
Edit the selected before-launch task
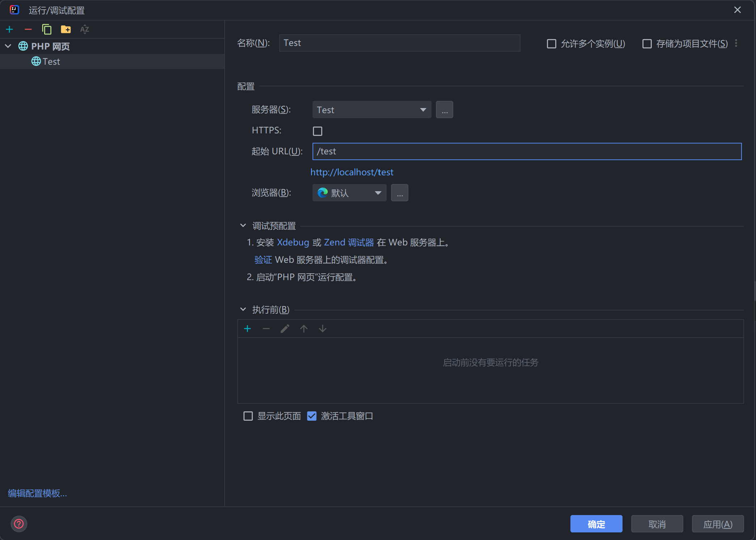click(285, 329)
